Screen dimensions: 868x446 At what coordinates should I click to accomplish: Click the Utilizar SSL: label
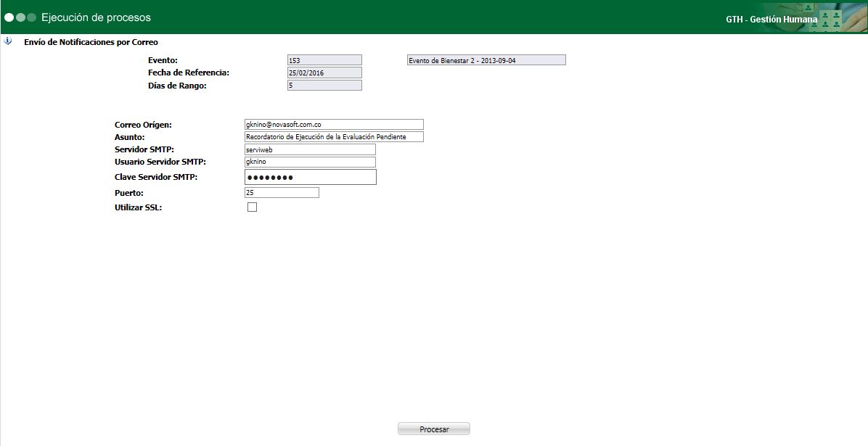[x=138, y=208]
